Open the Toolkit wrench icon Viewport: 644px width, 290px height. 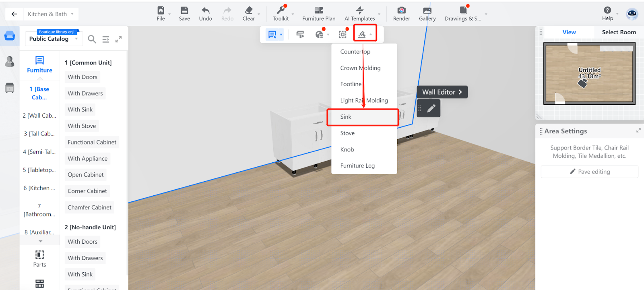(x=281, y=10)
